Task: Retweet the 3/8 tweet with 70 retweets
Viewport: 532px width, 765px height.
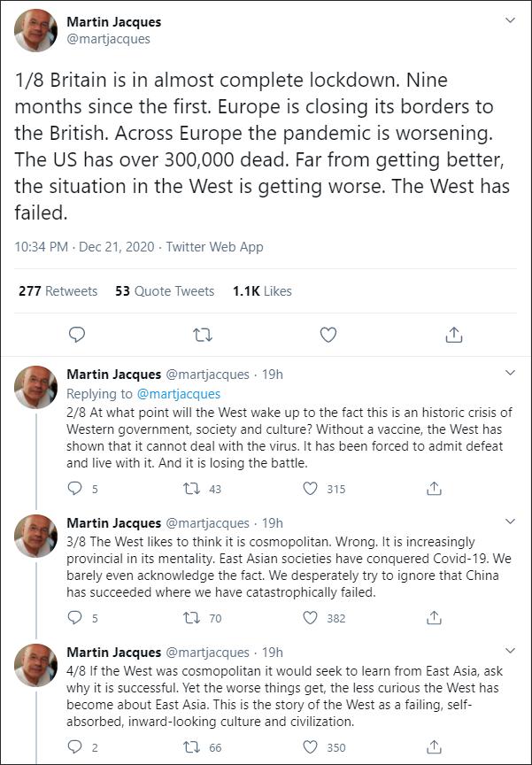Action: [x=191, y=618]
